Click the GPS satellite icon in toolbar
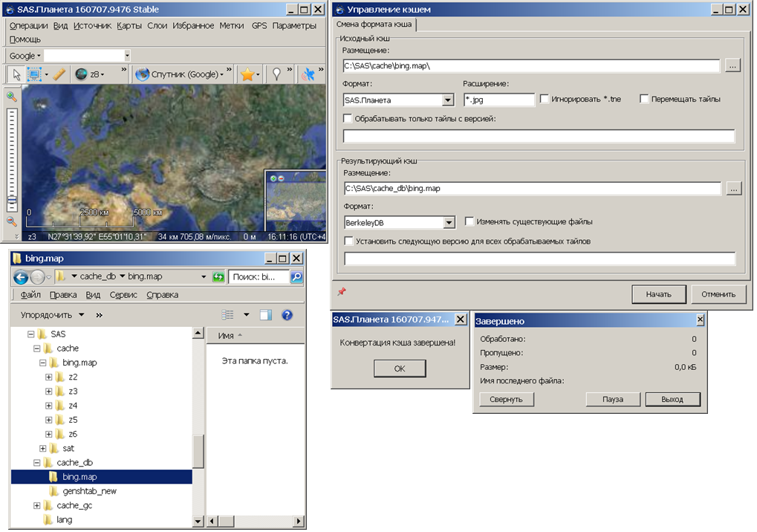Screen dimensions: 757x532 (308, 74)
